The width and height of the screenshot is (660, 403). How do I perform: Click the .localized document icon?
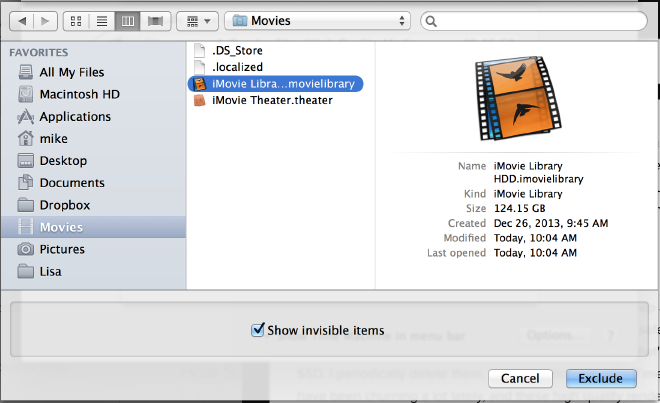pyautogui.click(x=200, y=67)
